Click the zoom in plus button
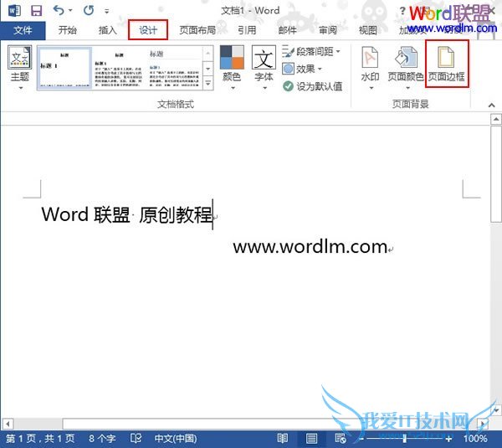Screen dimensions: 502x448 click(x=448, y=439)
